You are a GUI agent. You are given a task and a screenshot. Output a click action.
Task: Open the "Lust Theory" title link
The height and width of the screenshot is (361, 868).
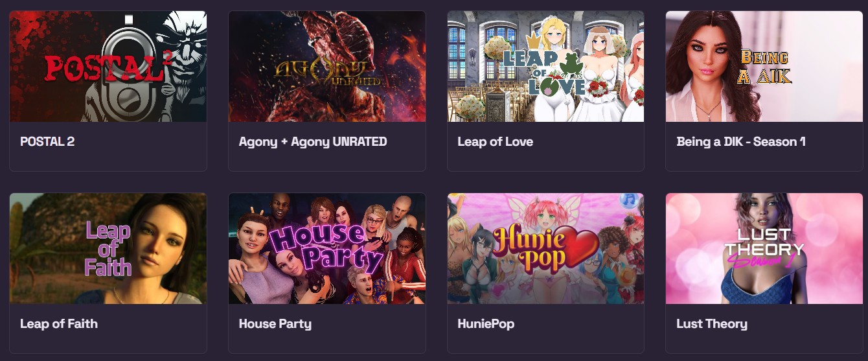[712, 323]
